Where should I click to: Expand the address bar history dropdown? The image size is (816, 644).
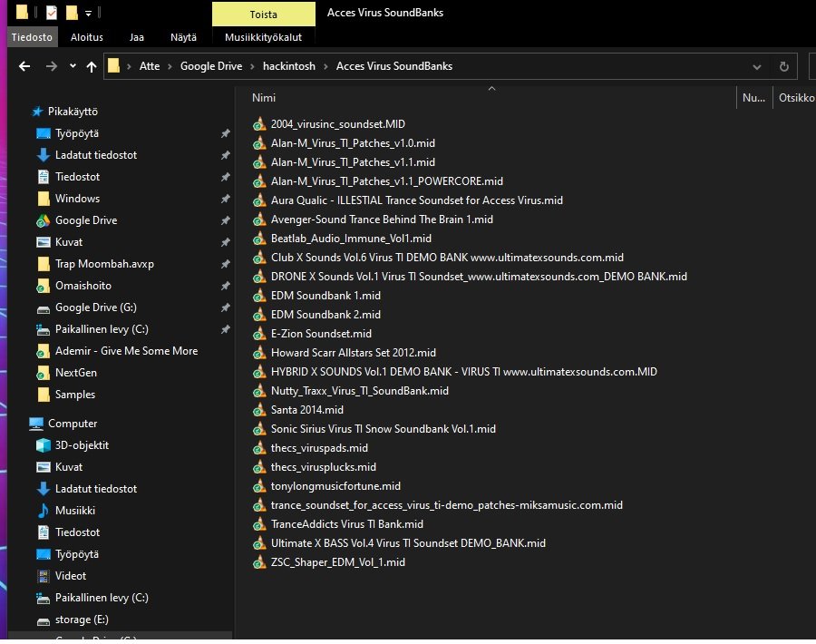pos(757,66)
